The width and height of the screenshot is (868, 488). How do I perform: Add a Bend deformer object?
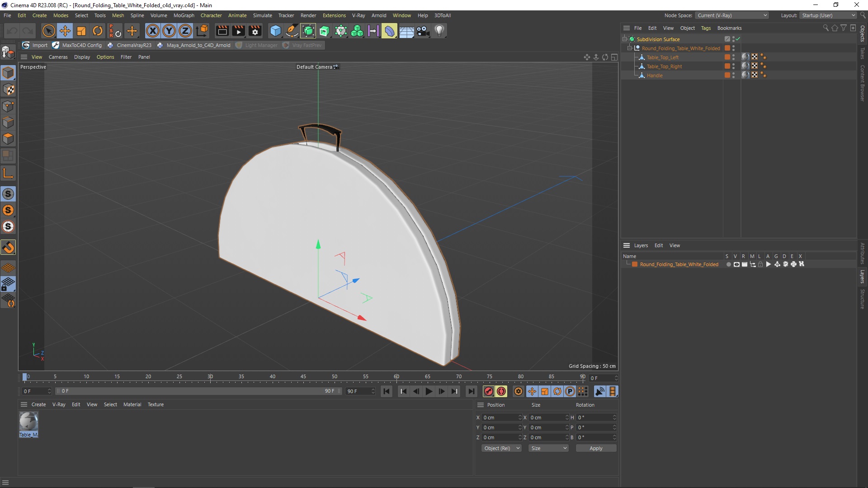(389, 31)
